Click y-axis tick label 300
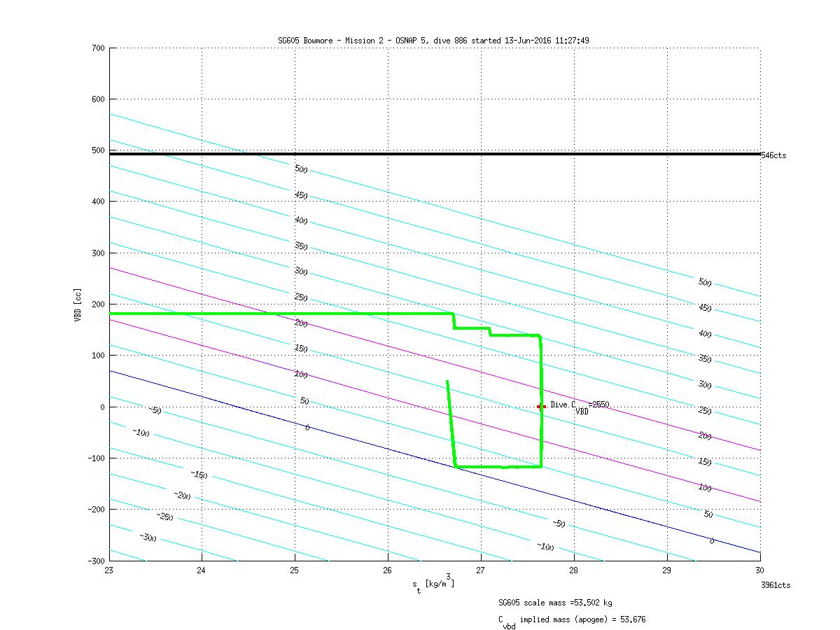The height and width of the screenshot is (630, 840). 97,253
